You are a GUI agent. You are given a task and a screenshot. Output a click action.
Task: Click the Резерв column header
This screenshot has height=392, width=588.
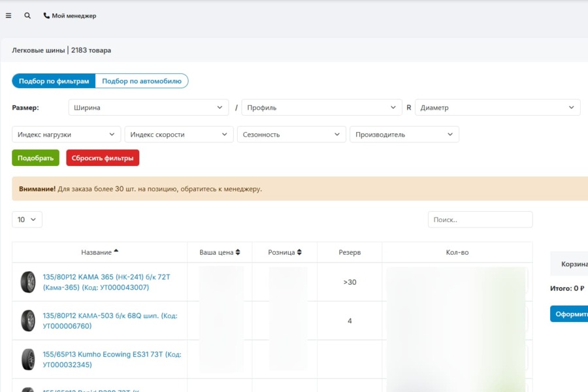tap(350, 252)
